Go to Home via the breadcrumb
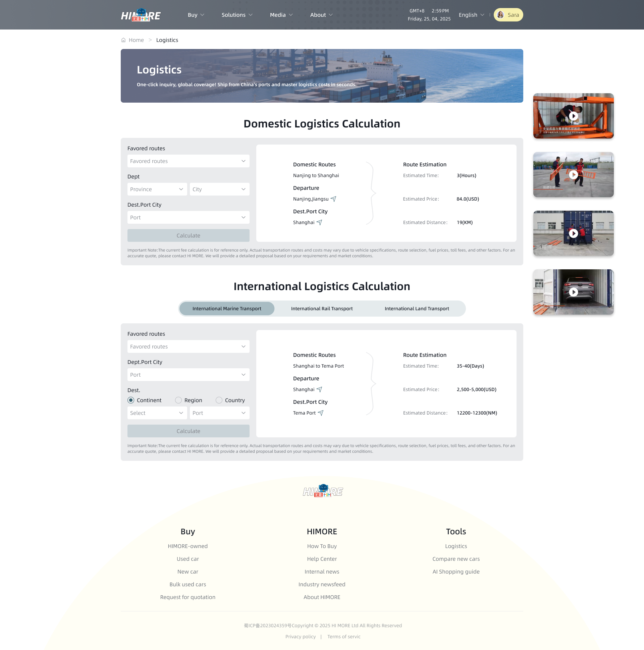Image resolution: width=644 pixels, height=650 pixels. click(x=136, y=40)
